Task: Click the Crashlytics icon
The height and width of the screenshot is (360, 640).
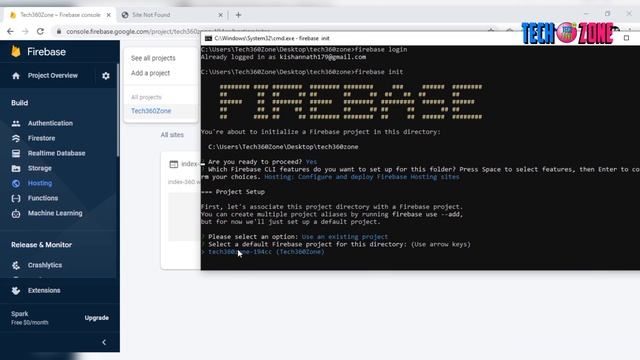Action: pyautogui.click(x=16, y=265)
